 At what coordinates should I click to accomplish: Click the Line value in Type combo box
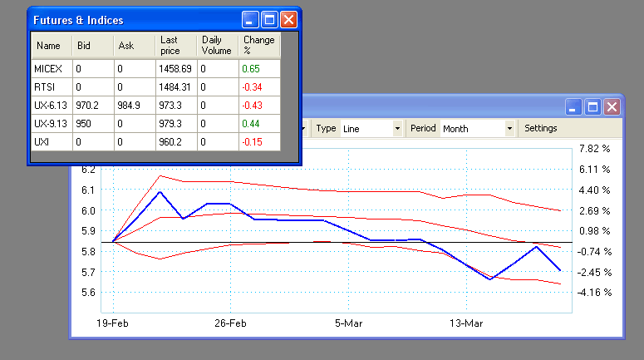click(351, 129)
